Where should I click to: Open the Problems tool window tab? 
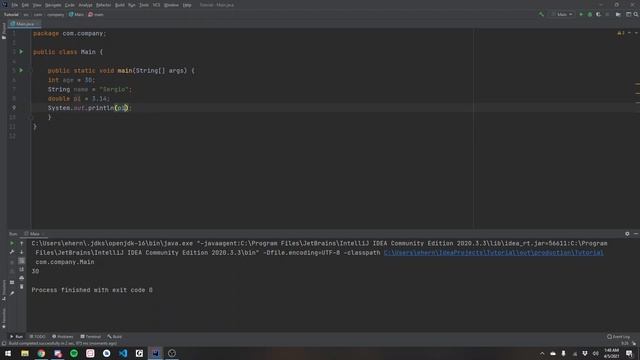pos(62,337)
